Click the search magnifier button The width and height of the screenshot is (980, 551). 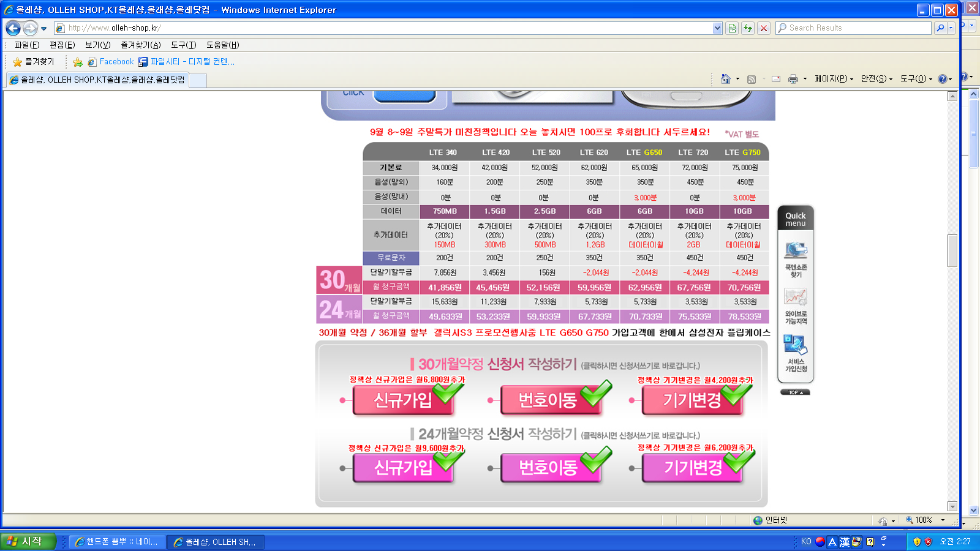click(940, 28)
